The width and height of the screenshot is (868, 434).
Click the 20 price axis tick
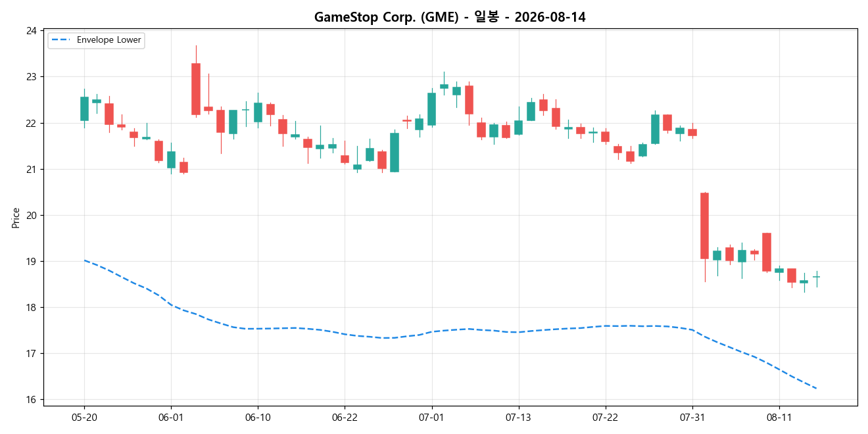click(x=31, y=215)
